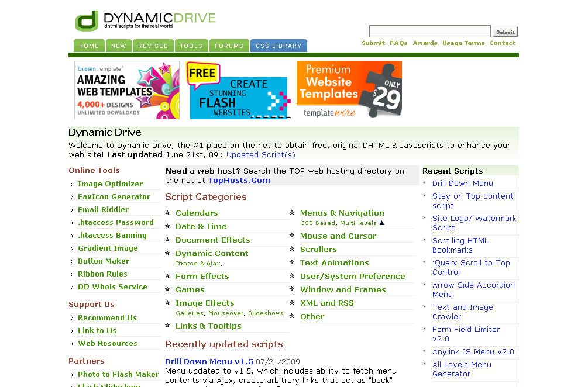Click the search text field
588x387 pixels.
pyautogui.click(x=429, y=32)
